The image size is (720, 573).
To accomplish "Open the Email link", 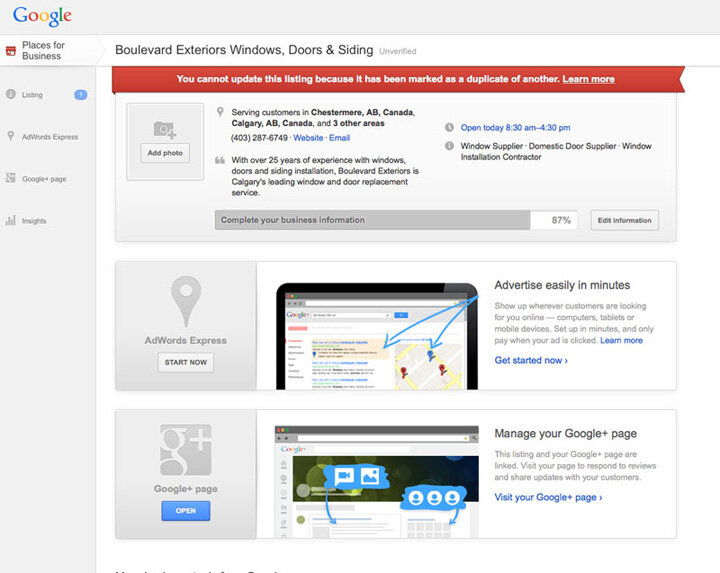I will (x=339, y=138).
